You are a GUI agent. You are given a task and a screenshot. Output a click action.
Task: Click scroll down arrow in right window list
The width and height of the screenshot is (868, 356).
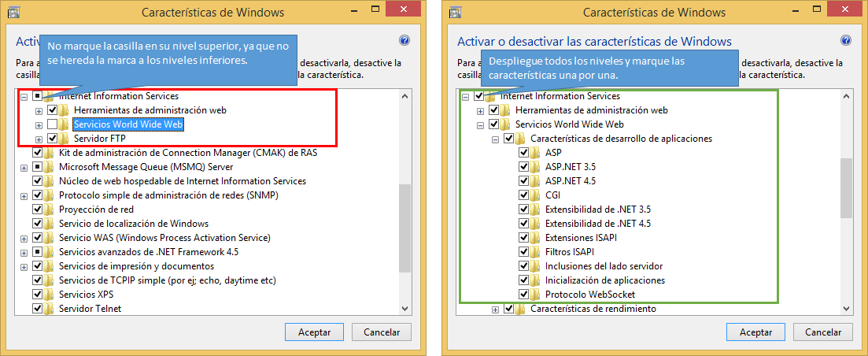pyautogui.click(x=847, y=309)
